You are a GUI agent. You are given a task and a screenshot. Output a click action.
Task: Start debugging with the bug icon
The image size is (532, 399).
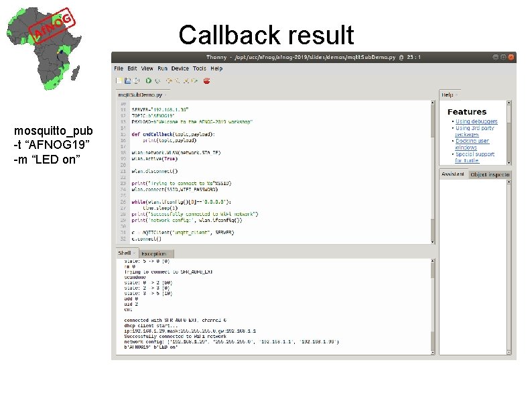(157, 81)
